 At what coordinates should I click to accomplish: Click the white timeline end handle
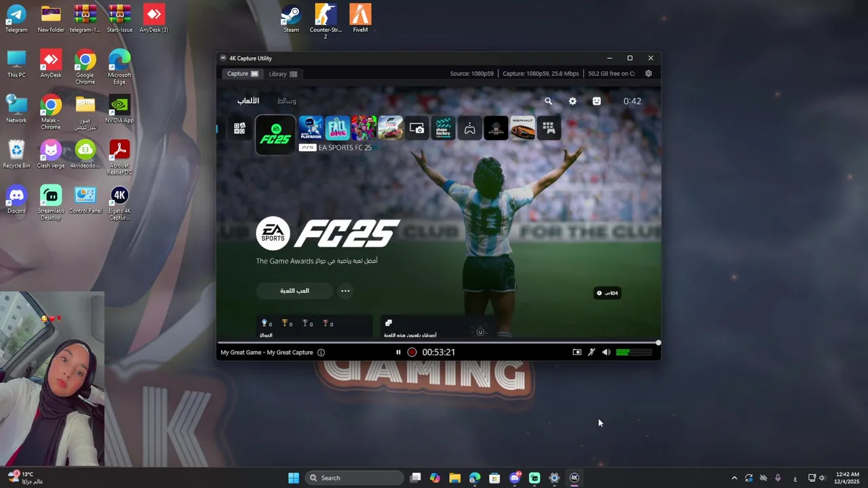658,343
